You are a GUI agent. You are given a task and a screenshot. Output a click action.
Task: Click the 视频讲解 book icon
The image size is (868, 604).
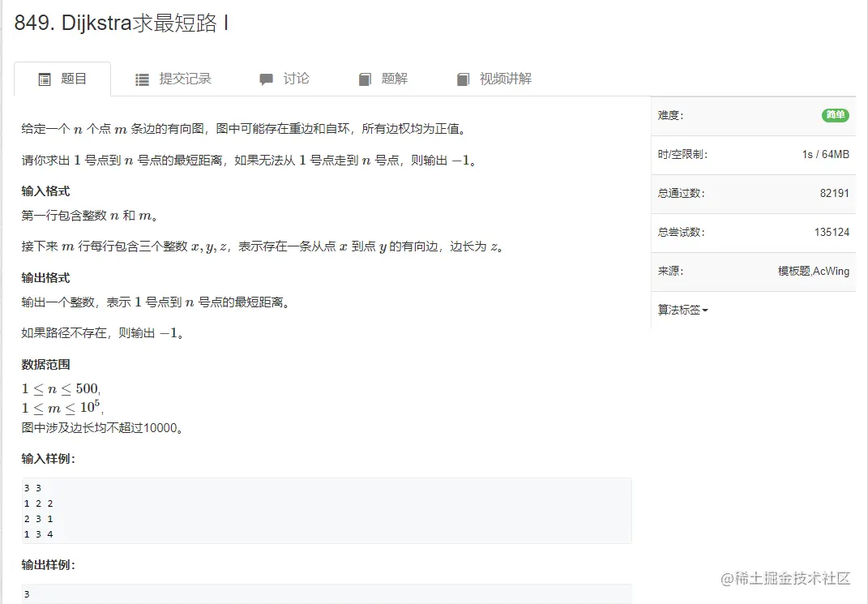[x=463, y=79]
